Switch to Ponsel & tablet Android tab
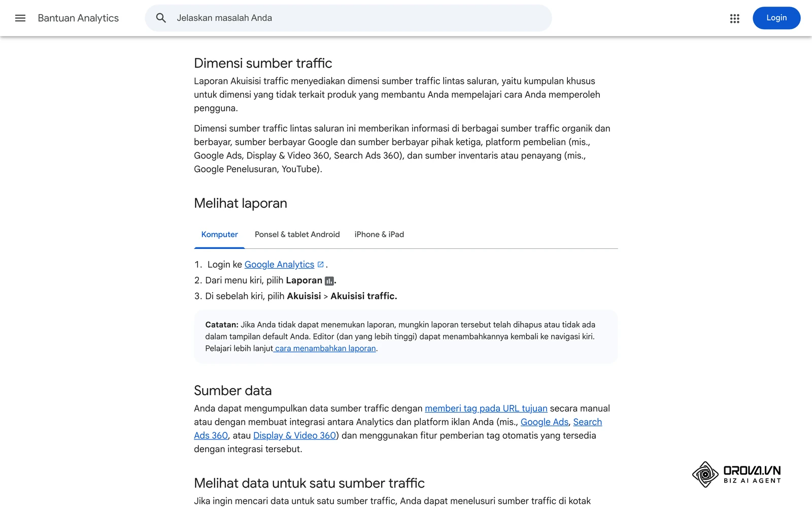 click(x=297, y=235)
